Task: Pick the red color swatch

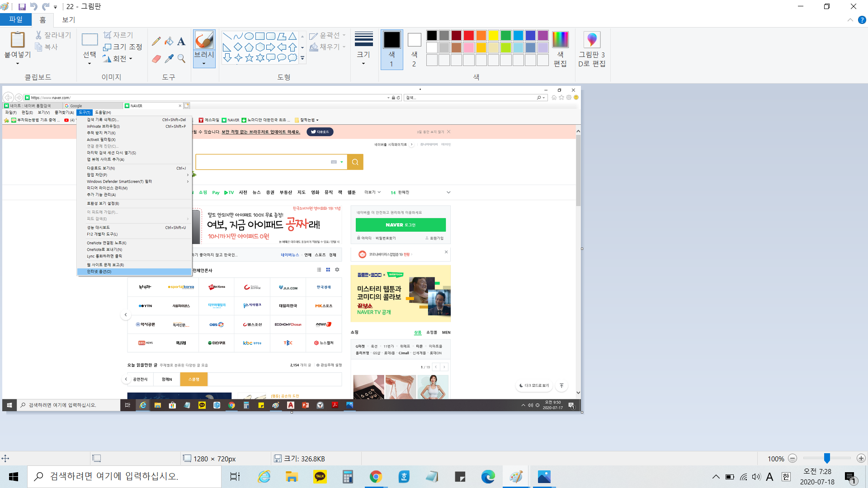Action: click(469, 35)
